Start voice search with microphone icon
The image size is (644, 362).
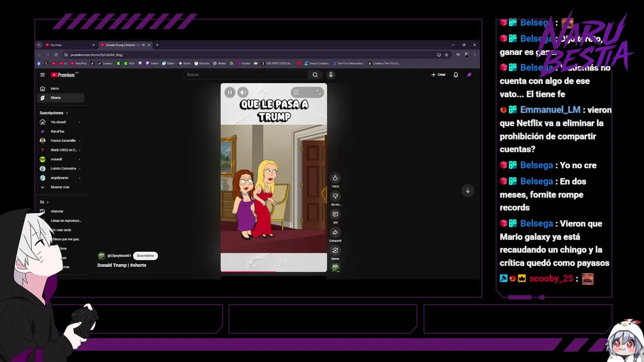pyautogui.click(x=331, y=75)
